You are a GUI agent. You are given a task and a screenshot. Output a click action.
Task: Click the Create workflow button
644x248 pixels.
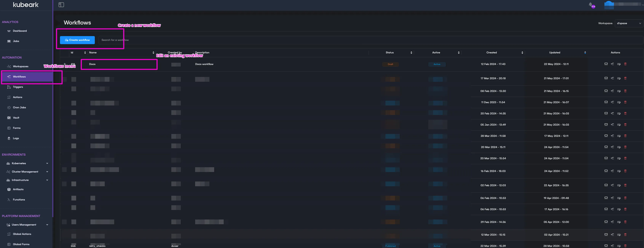pyautogui.click(x=77, y=40)
